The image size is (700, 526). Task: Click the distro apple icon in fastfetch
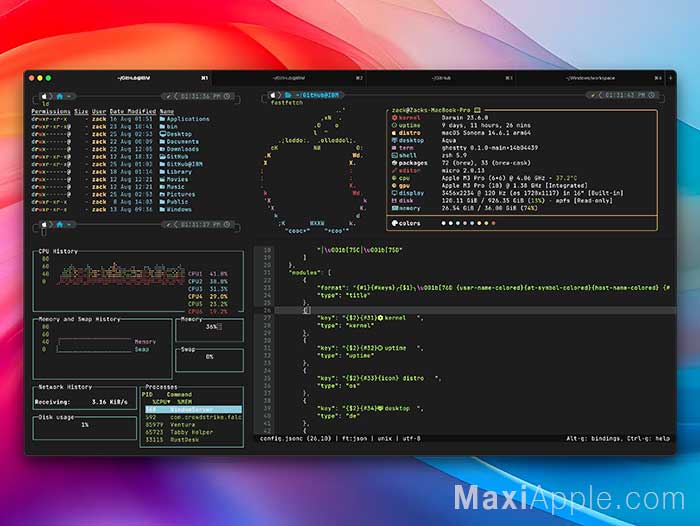pyautogui.click(x=395, y=133)
